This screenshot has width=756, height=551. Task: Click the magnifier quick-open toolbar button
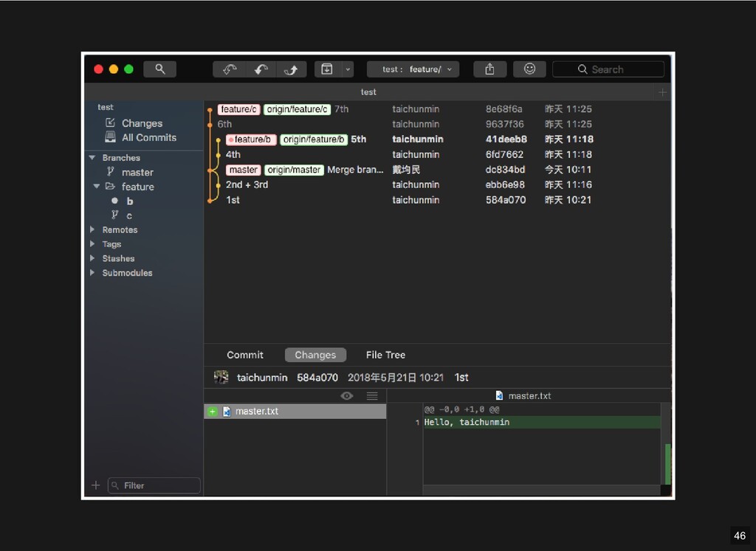pos(159,69)
